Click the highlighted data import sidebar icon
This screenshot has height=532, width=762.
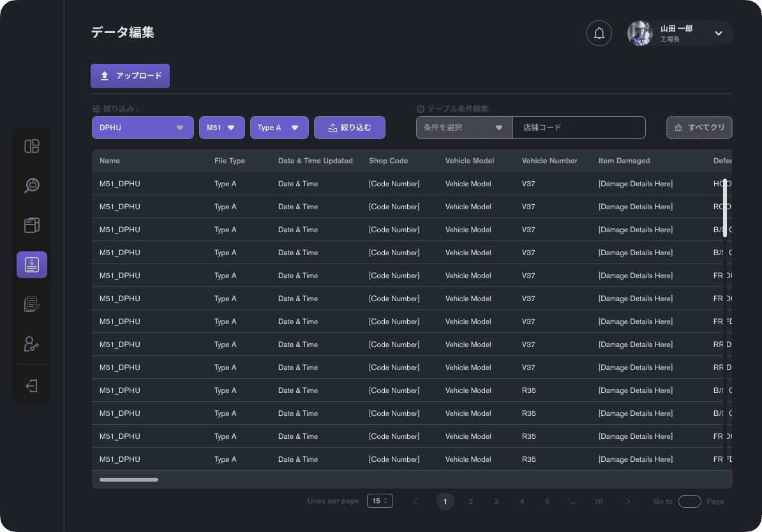[31, 264]
